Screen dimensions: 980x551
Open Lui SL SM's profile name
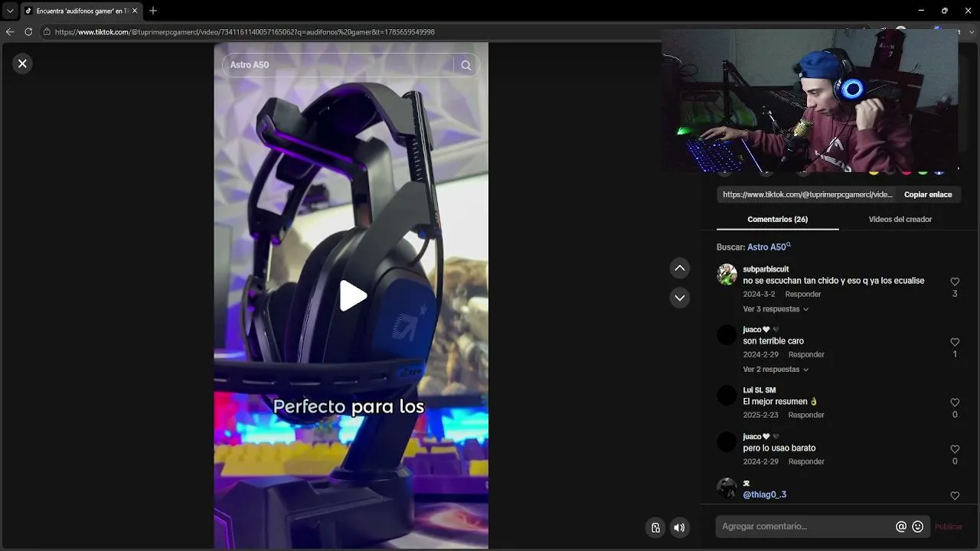pos(759,390)
